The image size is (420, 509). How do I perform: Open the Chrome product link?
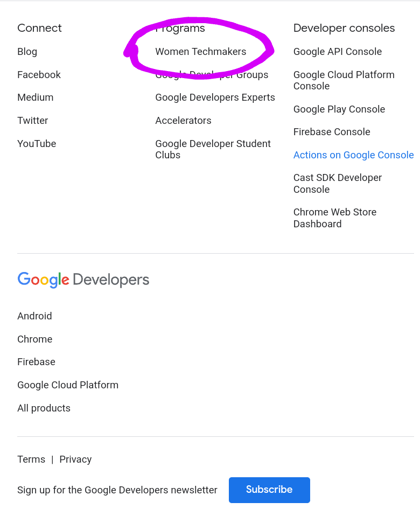(34, 339)
